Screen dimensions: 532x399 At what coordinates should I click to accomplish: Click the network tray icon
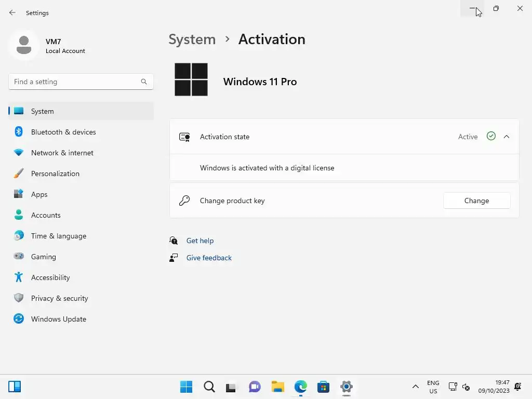click(x=453, y=387)
